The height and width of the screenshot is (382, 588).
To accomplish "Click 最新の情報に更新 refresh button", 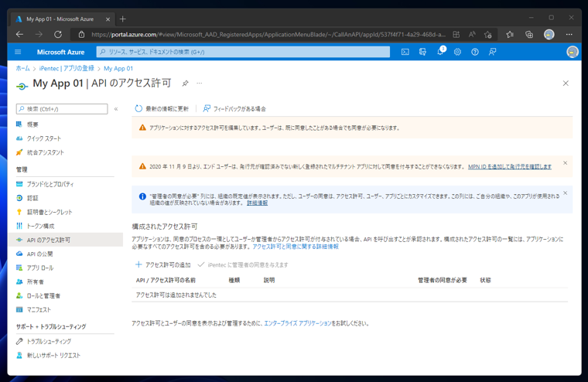I will coord(162,109).
